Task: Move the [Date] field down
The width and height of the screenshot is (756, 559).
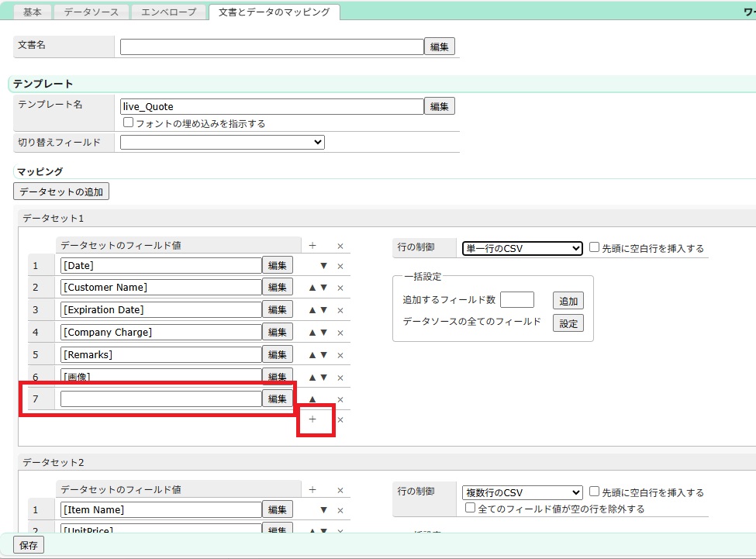Action: tap(323, 266)
